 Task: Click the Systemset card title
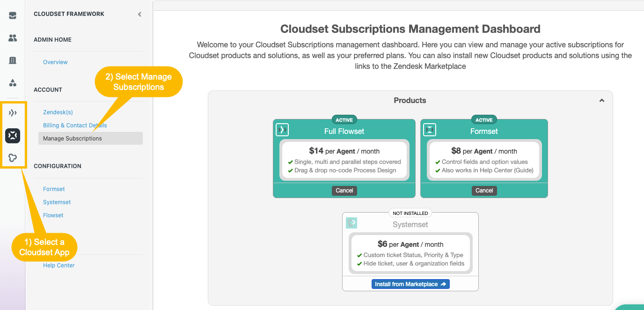coord(410,224)
